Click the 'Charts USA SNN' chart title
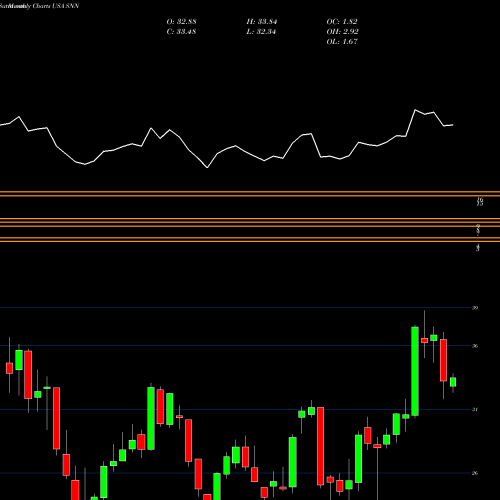The height and width of the screenshot is (500, 500). coord(56,6)
